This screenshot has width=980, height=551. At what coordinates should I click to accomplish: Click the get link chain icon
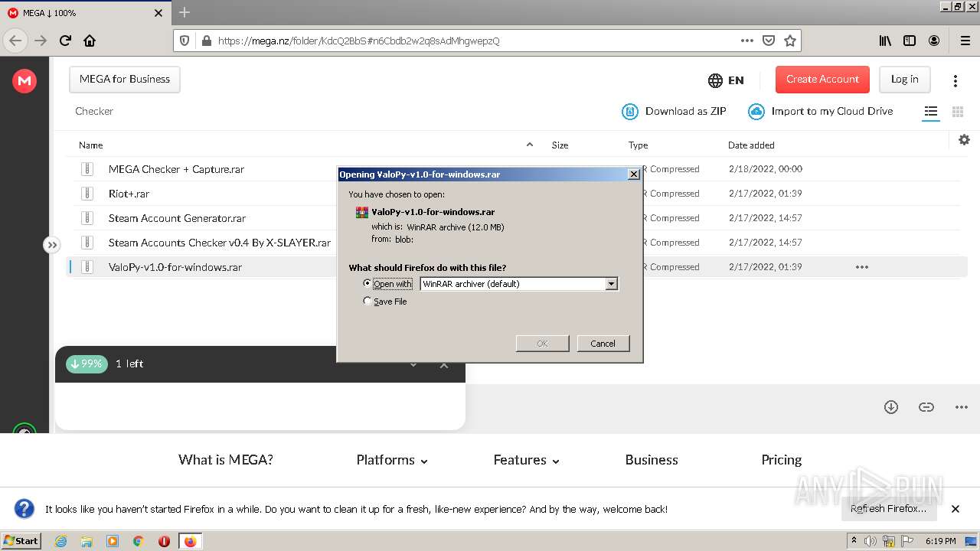pos(926,407)
